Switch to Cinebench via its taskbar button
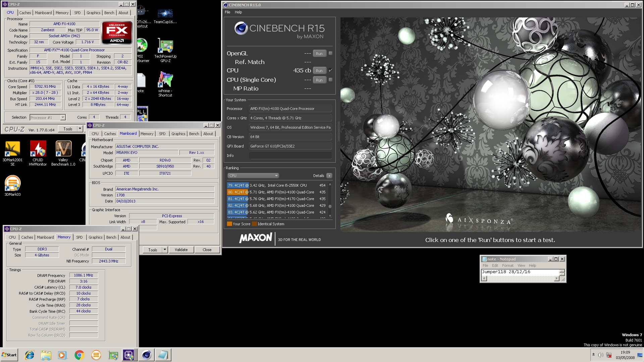 coord(147,355)
